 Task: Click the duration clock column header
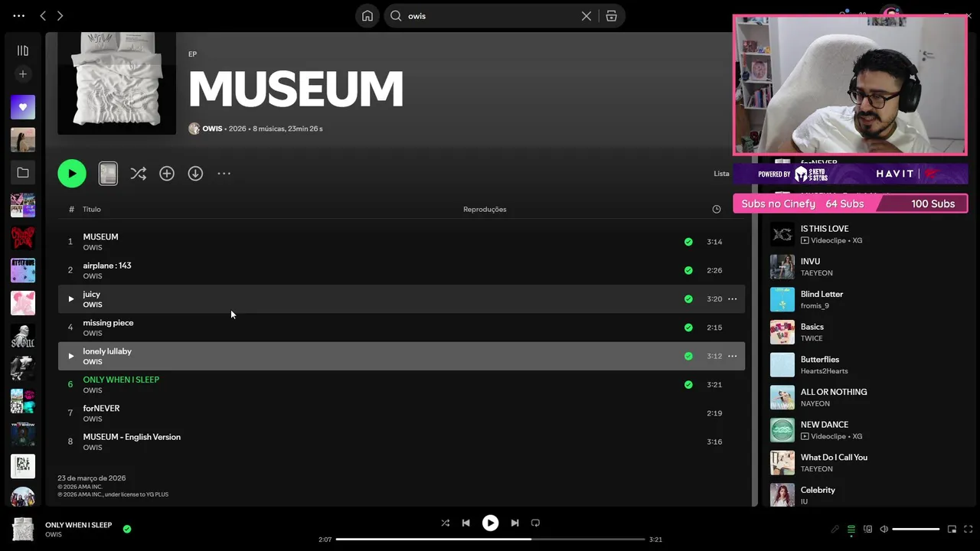click(717, 210)
